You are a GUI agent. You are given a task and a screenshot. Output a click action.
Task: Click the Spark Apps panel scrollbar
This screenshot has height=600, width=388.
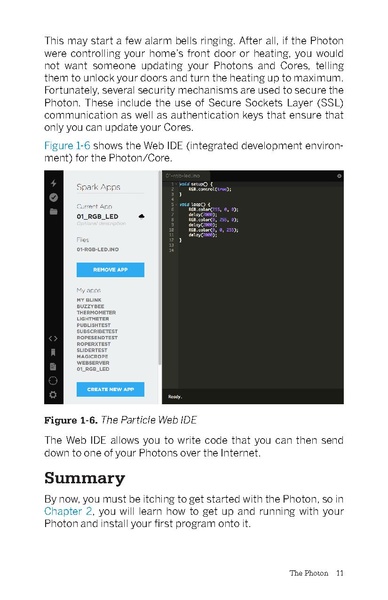click(160, 268)
